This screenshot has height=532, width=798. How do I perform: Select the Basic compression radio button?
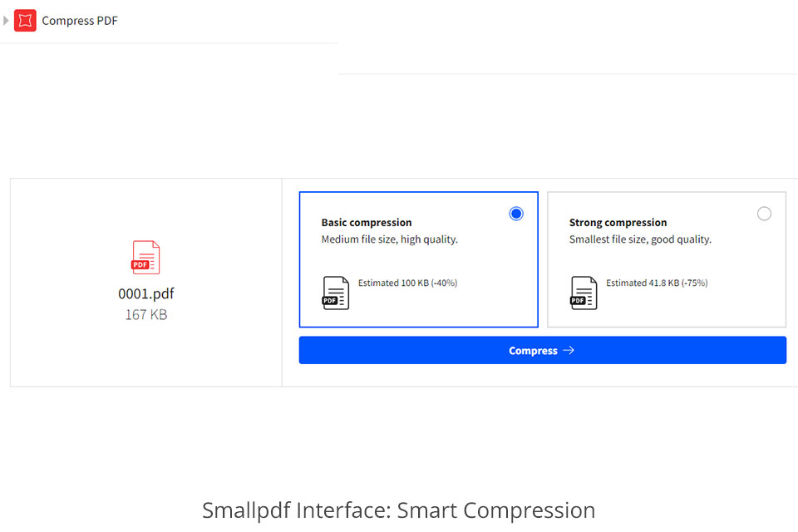pyautogui.click(x=516, y=214)
